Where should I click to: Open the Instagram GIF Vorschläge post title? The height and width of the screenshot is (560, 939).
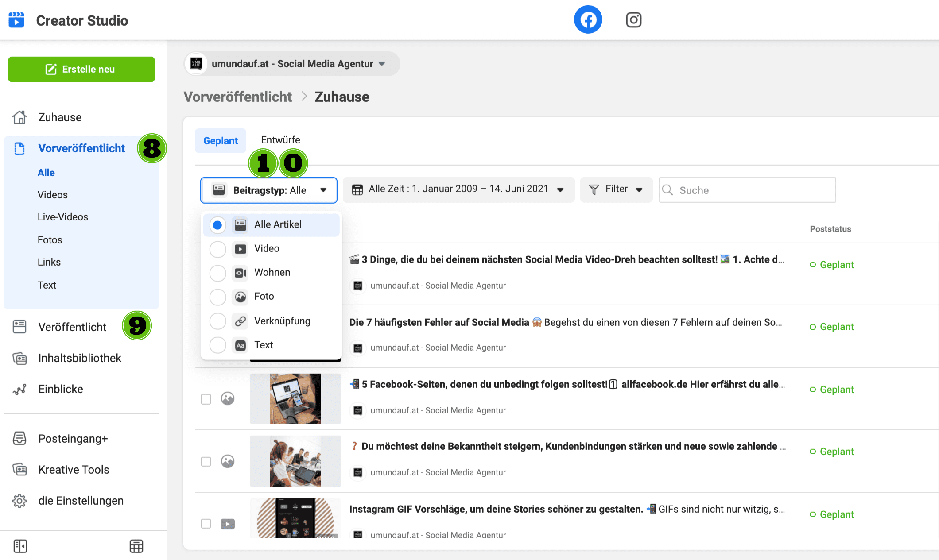[567, 509]
